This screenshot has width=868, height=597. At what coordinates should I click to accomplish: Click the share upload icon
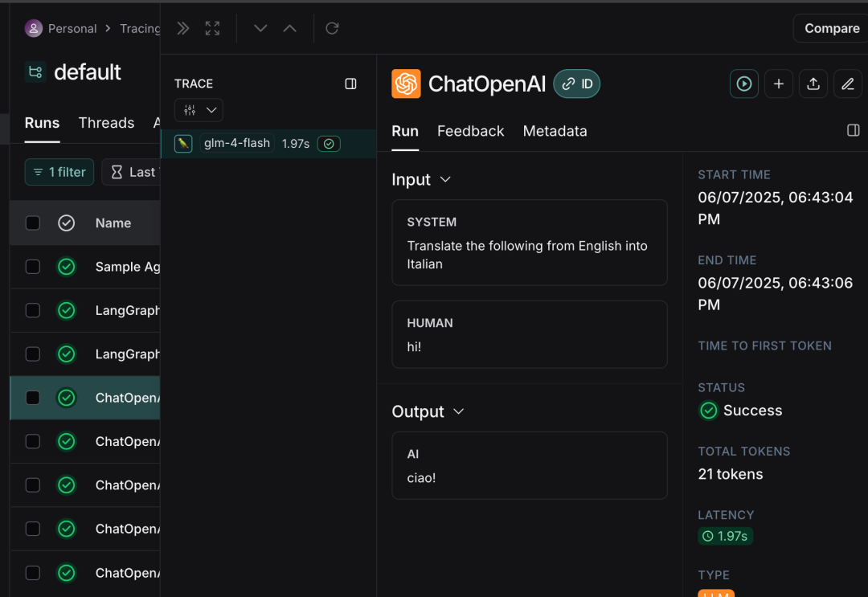(x=813, y=84)
